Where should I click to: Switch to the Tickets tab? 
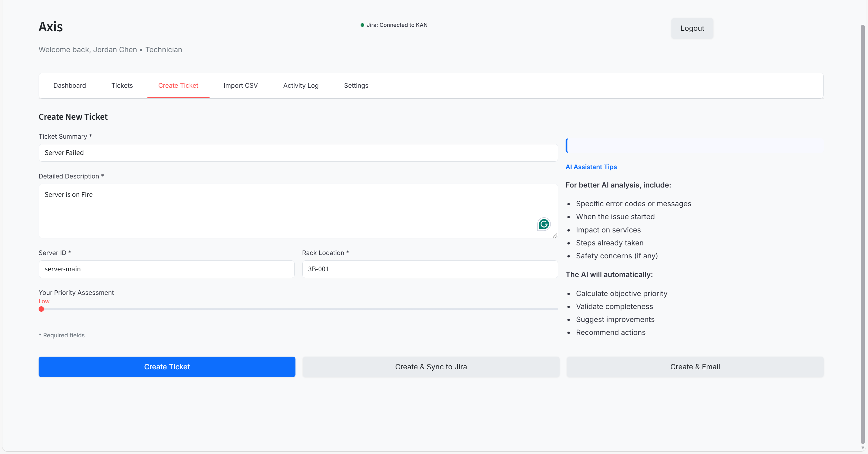click(x=122, y=86)
